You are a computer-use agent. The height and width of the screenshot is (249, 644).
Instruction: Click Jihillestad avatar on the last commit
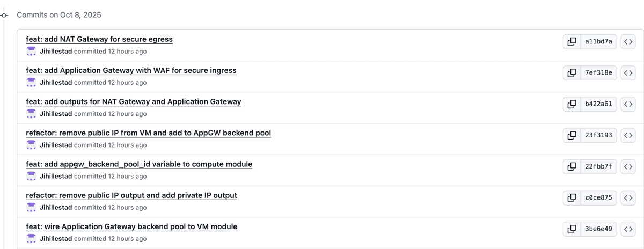point(31,238)
